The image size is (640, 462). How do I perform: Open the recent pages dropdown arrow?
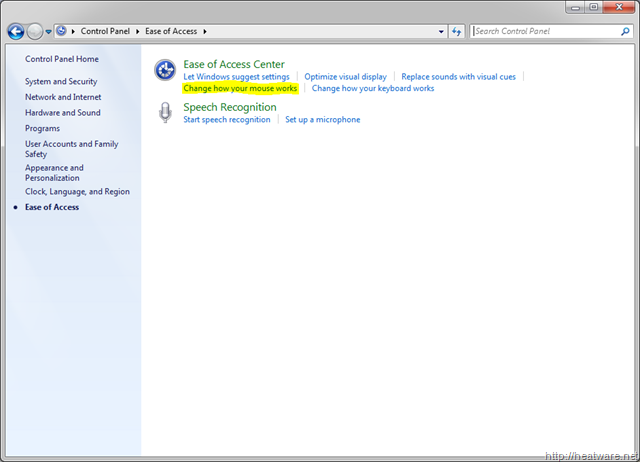coord(50,31)
